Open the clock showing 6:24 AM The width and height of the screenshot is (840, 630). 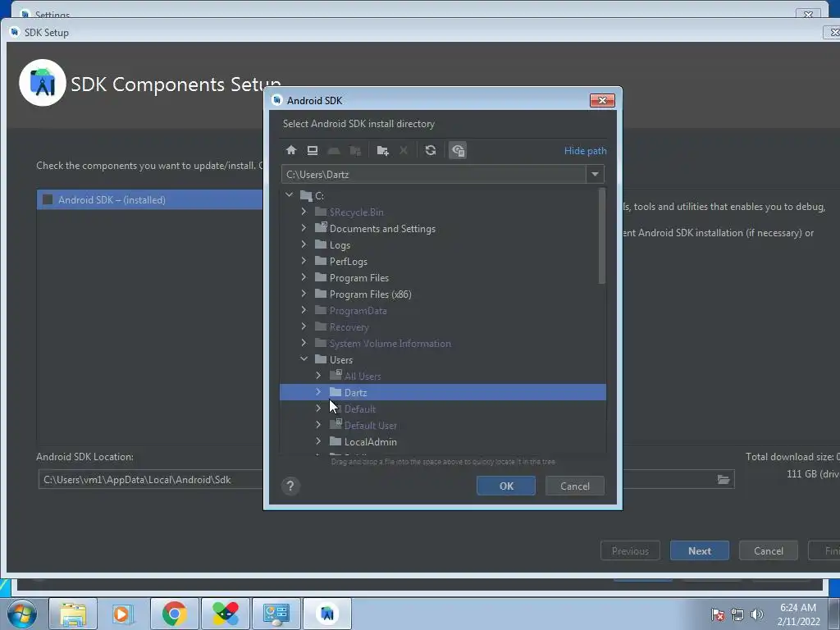point(798,614)
